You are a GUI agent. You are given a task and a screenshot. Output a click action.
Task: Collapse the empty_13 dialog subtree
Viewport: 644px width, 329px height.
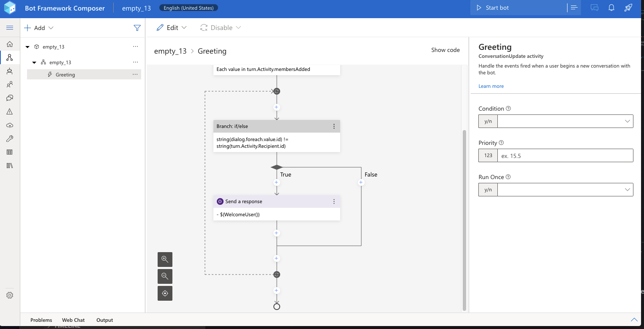tap(35, 63)
